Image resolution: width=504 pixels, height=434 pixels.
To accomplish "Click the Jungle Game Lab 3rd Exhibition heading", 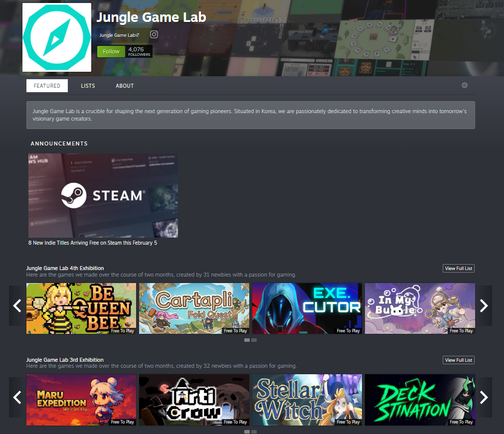I will pyautogui.click(x=65, y=360).
